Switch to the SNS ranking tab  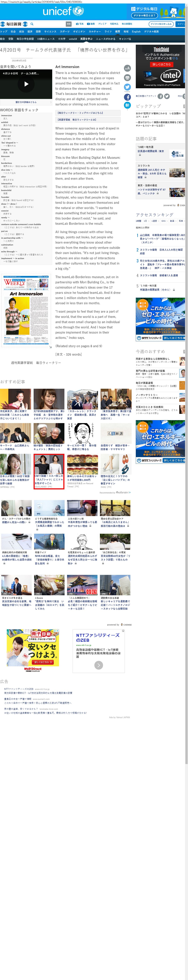click(163, 221)
